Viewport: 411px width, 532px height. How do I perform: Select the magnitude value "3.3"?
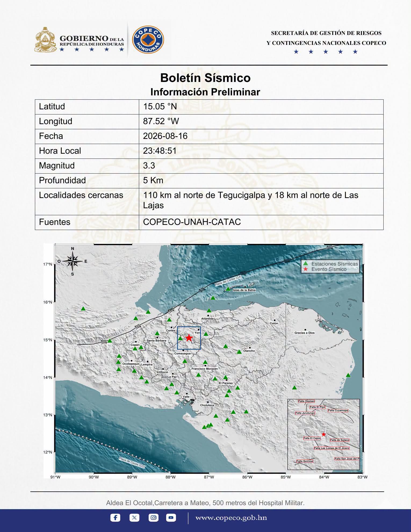[149, 166]
